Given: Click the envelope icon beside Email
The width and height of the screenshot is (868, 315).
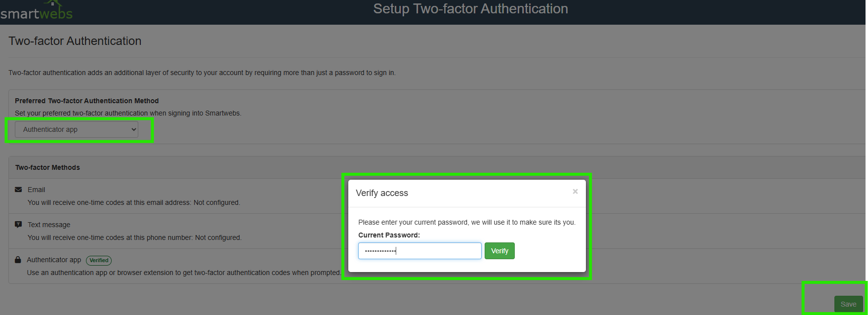Looking at the screenshot, I should click(x=18, y=190).
